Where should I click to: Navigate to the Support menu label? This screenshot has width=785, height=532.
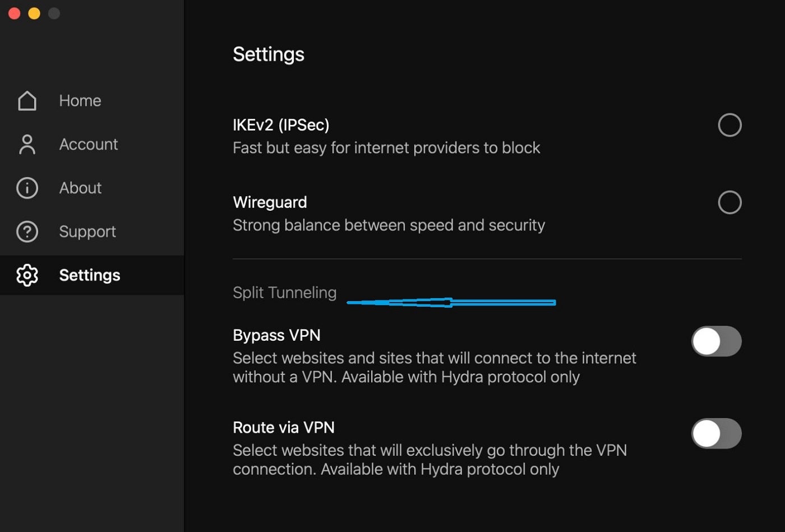click(x=87, y=232)
